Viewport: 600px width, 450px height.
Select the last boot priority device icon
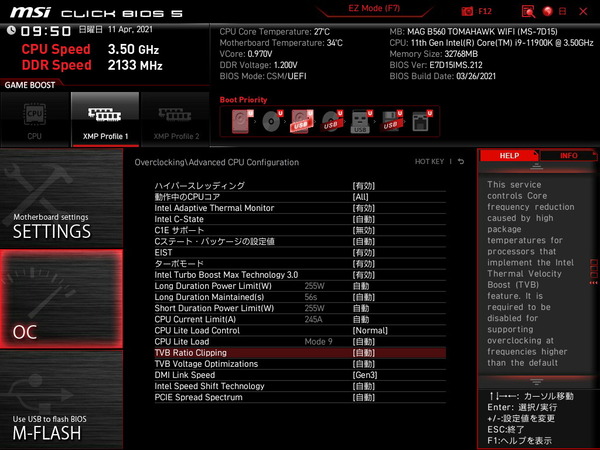tap(421, 122)
